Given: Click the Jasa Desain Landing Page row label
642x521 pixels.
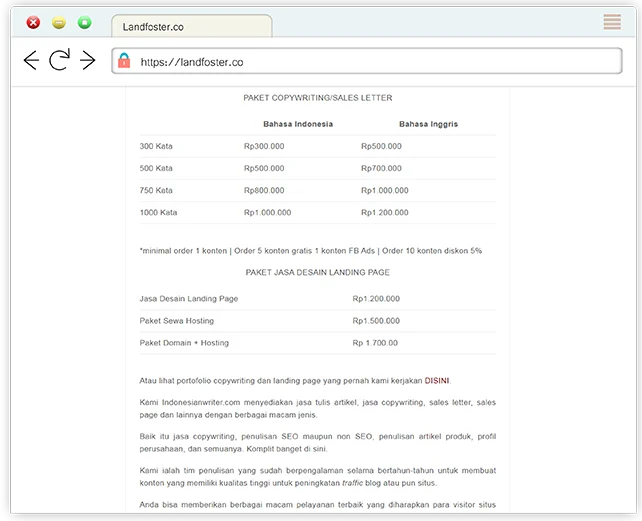Looking at the screenshot, I should click(189, 298).
